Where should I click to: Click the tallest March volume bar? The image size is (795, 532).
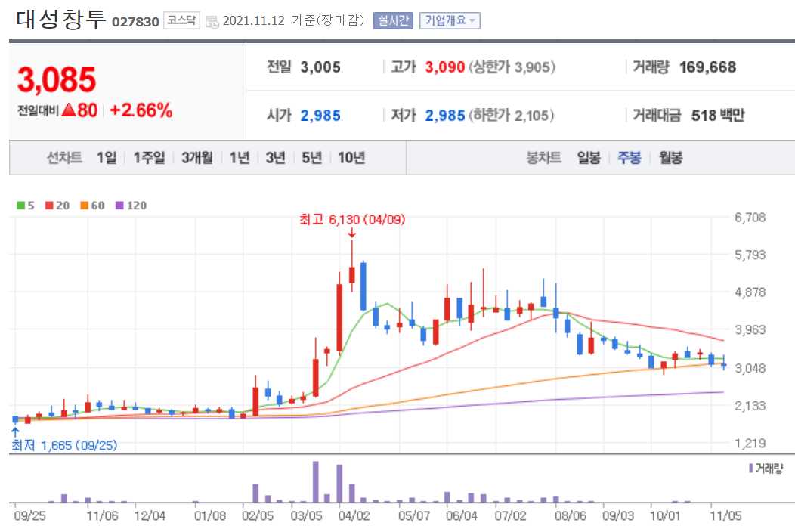pyautogui.click(x=316, y=484)
